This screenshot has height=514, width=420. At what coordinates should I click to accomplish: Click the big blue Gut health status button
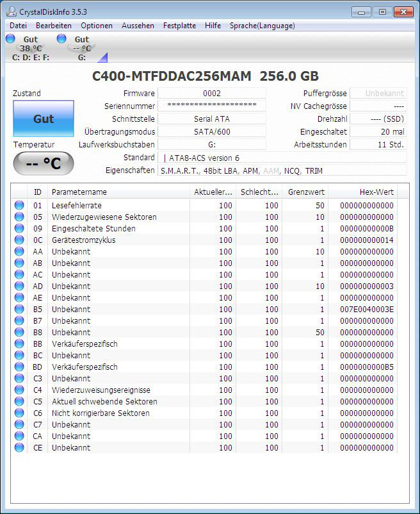click(44, 119)
